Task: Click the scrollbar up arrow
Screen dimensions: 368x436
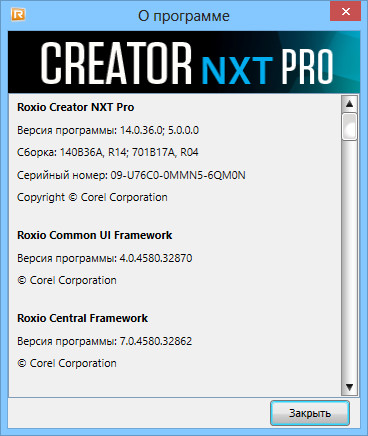Action: pos(349,104)
